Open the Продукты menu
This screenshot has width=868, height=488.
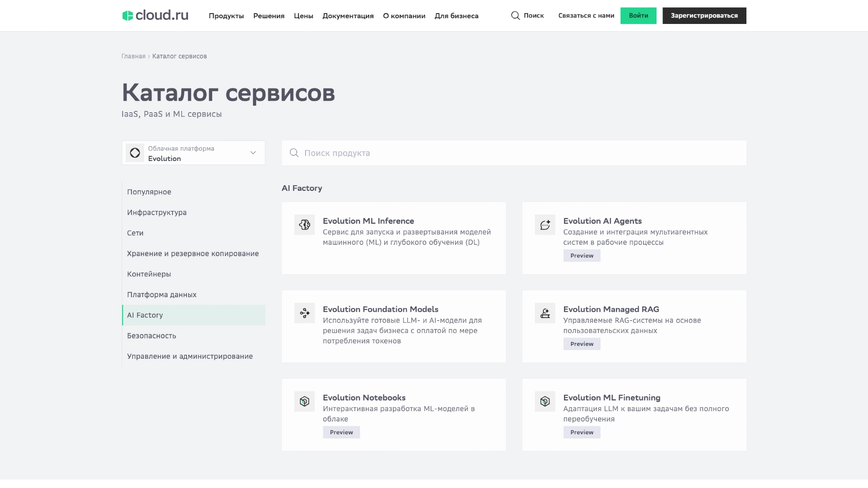pos(226,16)
